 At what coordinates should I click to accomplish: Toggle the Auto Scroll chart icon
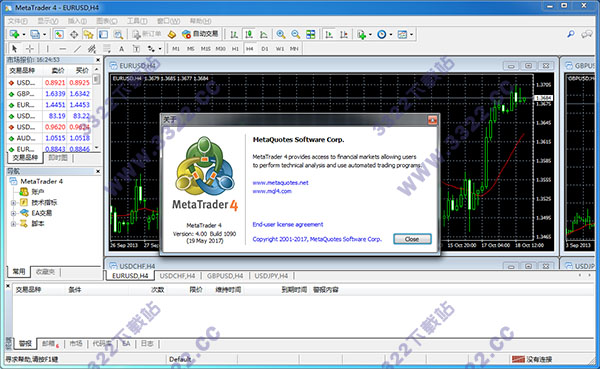point(329,34)
